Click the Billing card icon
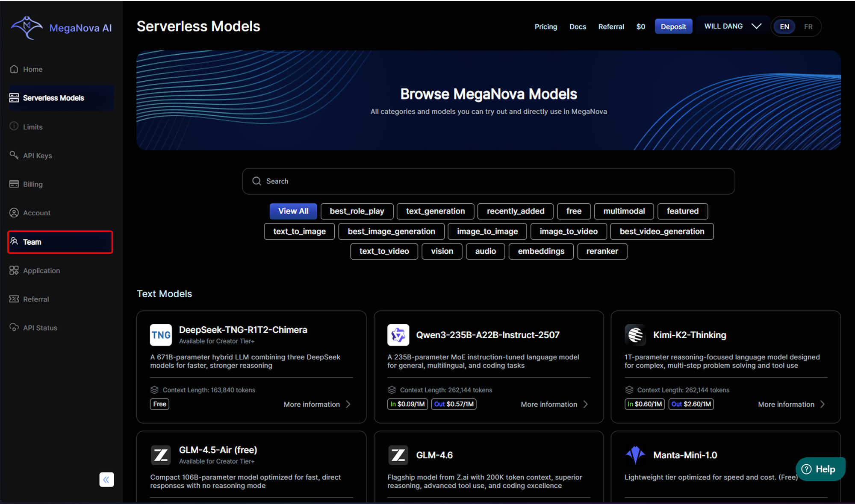855x504 pixels. point(14,184)
